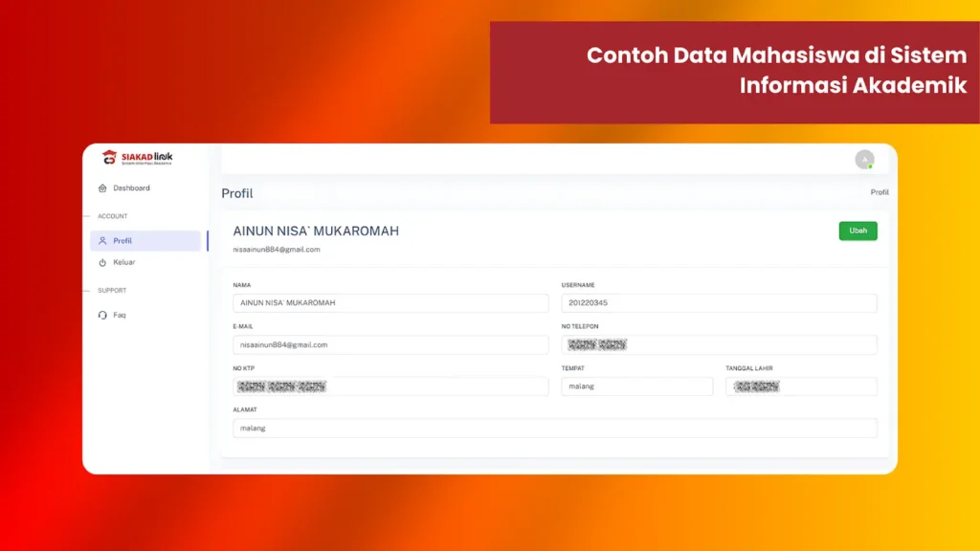Image resolution: width=980 pixels, height=551 pixels.
Task: Open the user avatar at top right
Action: (864, 160)
